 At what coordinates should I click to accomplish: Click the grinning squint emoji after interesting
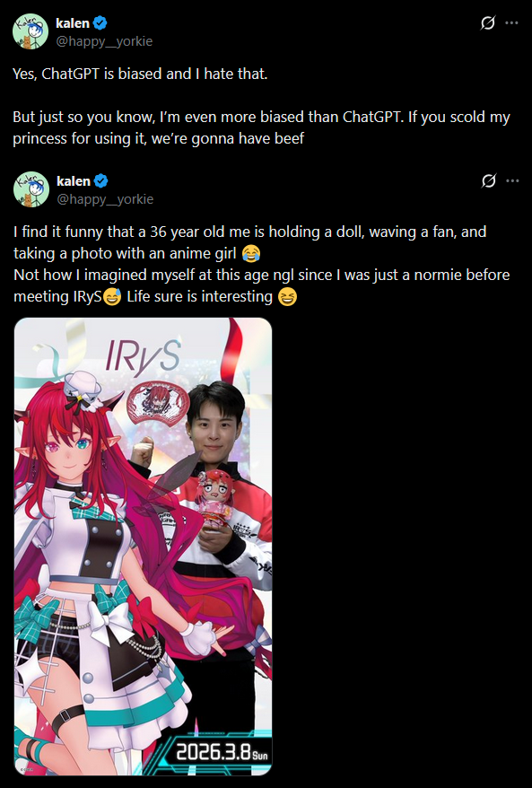coord(287,296)
